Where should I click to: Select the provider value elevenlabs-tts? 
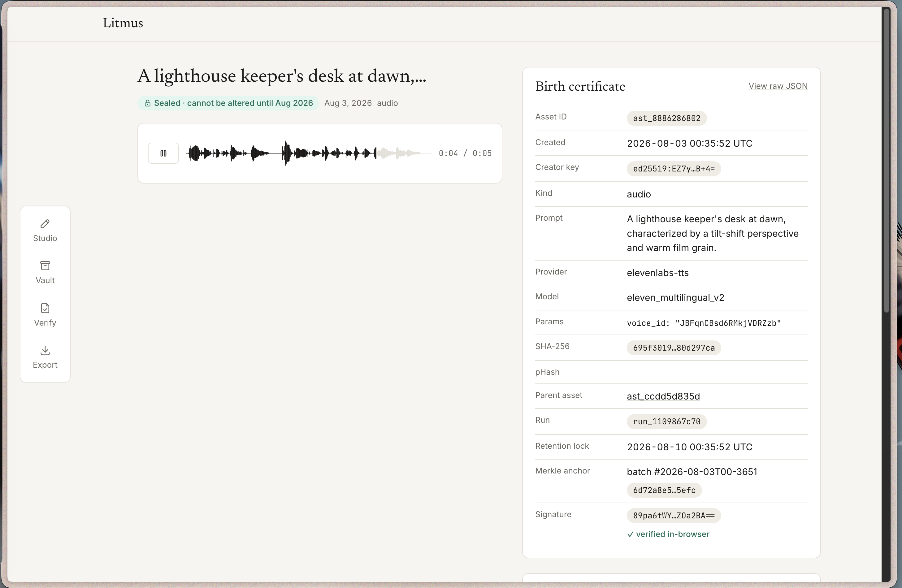pyautogui.click(x=657, y=273)
